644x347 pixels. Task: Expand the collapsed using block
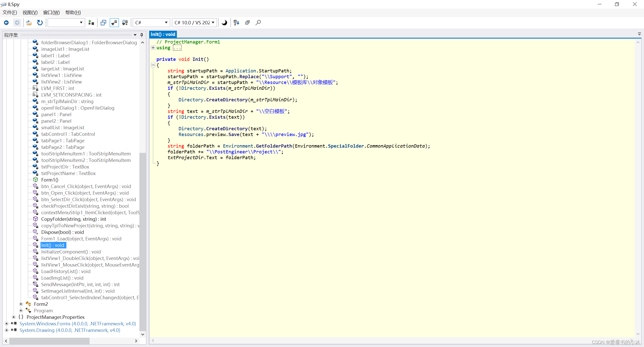[153, 48]
